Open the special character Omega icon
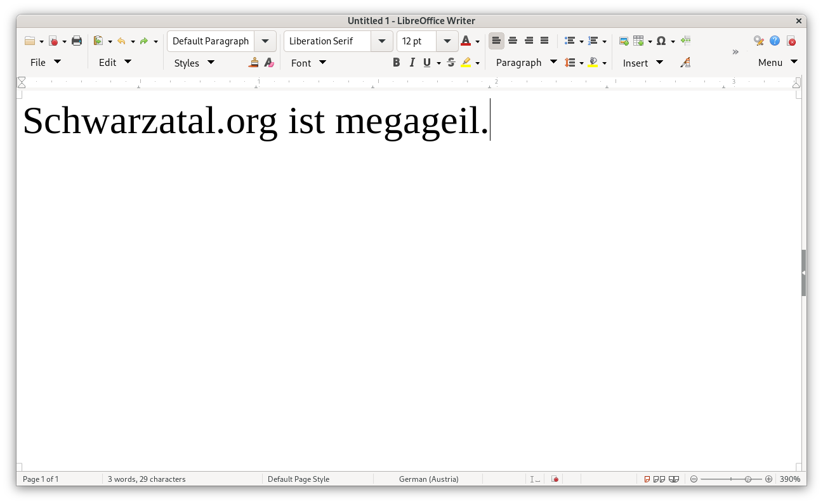Image resolution: width=823 pixels, height=504 pixels. click(x=661, y=41)
